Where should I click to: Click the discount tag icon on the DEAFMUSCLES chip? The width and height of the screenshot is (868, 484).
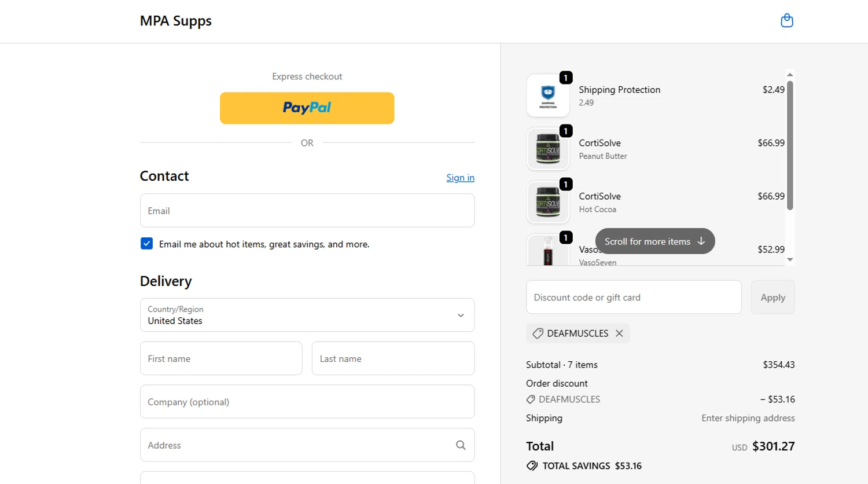point(538,333)
